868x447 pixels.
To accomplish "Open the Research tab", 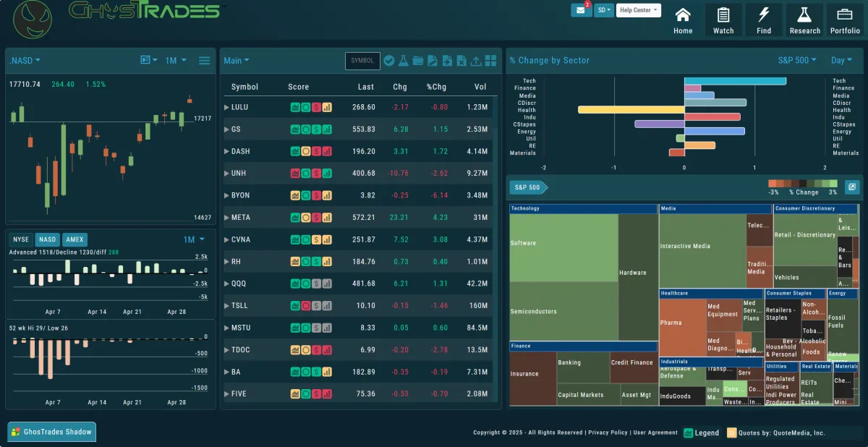I will pyautogui.click(x=805, y=20).
